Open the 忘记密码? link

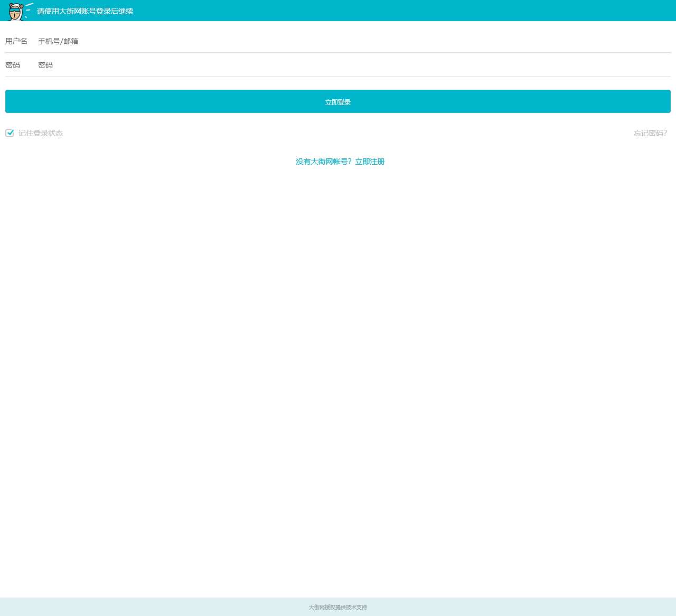click(x=650, y=133)
